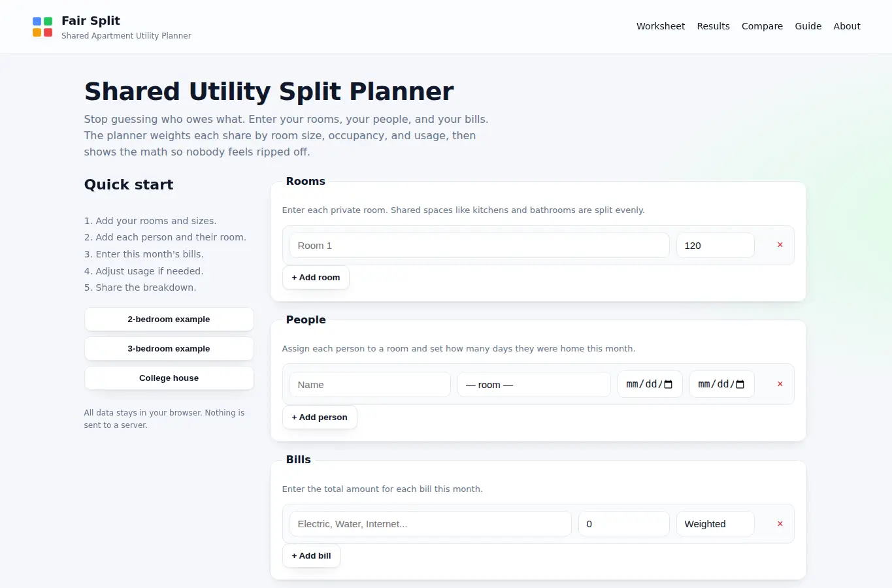Click the + Add bill button
The height and width of the screenshot is (588, 892).
(311, 556)
